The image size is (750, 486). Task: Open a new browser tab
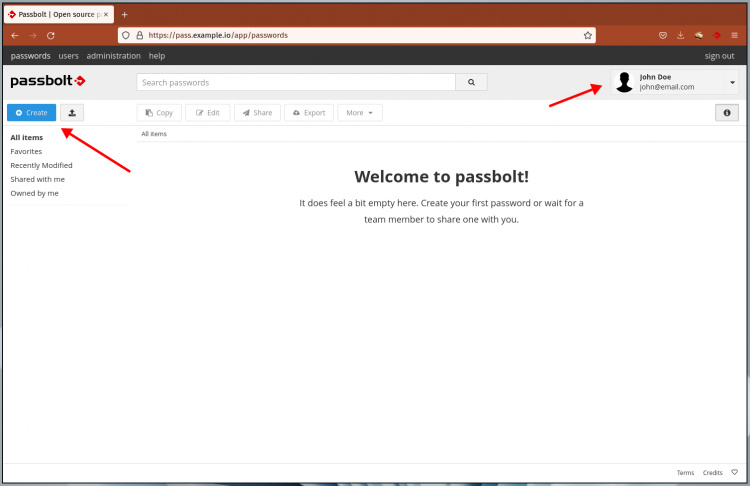[x=125, y=15]
